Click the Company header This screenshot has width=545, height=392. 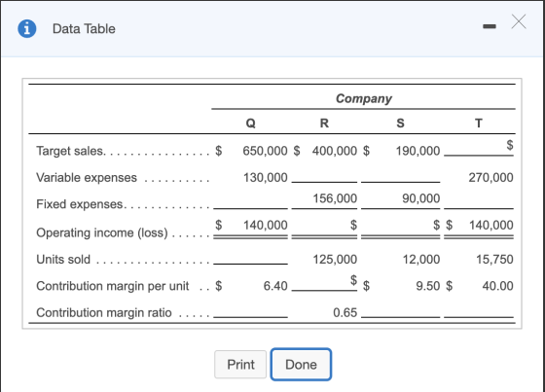click(x=364, y=98)
